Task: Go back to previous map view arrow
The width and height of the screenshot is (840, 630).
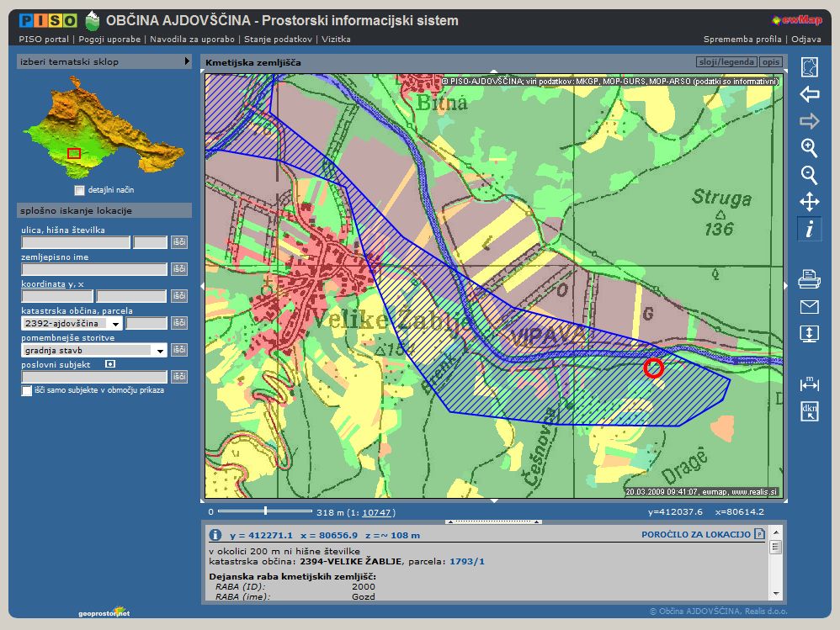Action: [x=809, y=94]
